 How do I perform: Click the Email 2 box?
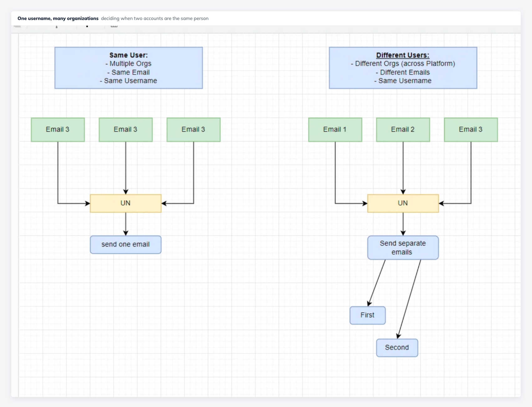point(403,130)
